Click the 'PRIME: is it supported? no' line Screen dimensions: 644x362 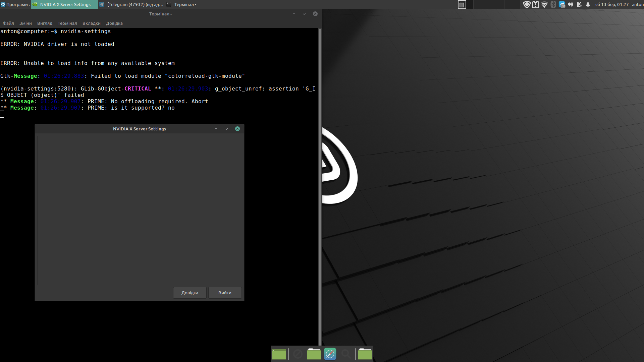[x=88, y=108]
